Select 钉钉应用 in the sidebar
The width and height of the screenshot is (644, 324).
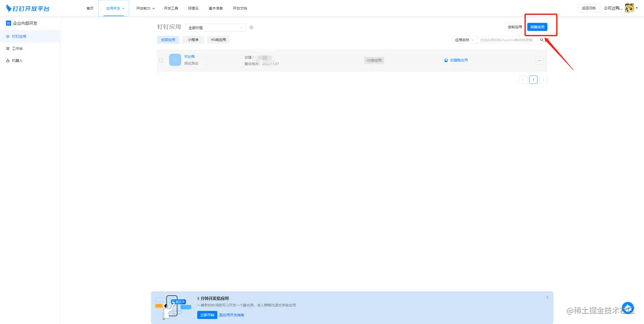click(30, 37)
